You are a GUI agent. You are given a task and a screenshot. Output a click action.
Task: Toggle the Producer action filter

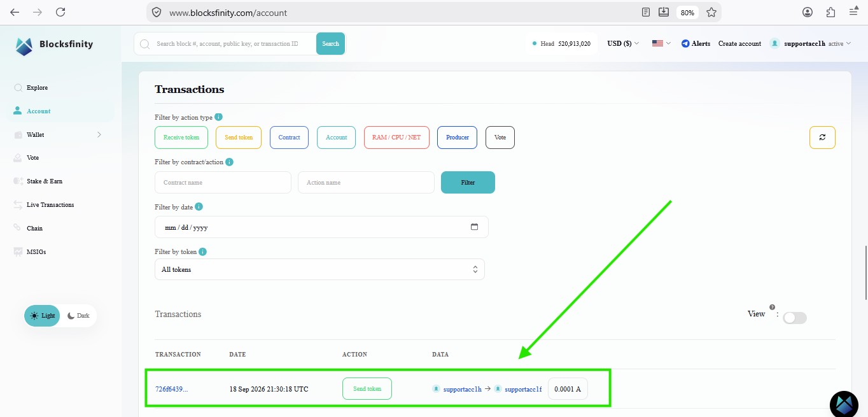[458, 138]
